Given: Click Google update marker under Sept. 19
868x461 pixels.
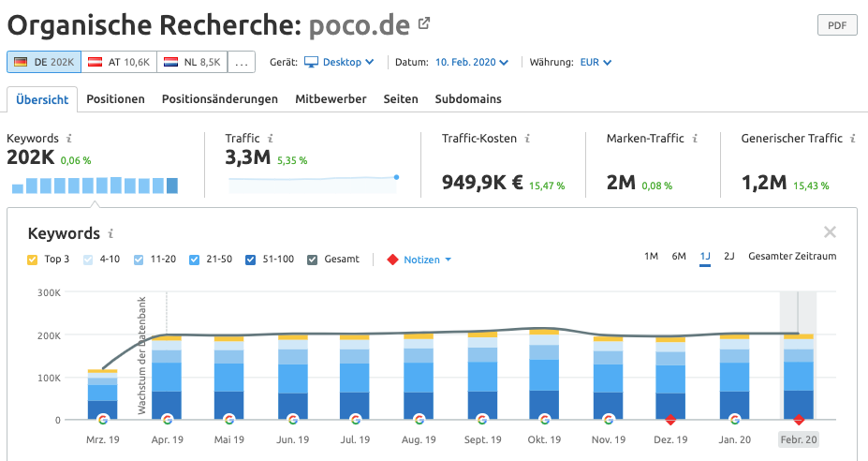Looking at the screenshot, I should [483, 420].
